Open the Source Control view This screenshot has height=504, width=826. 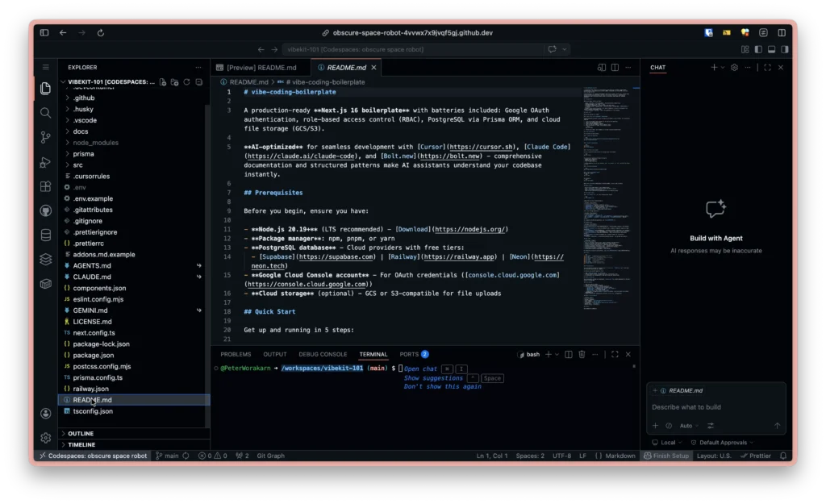click(46, 137)
